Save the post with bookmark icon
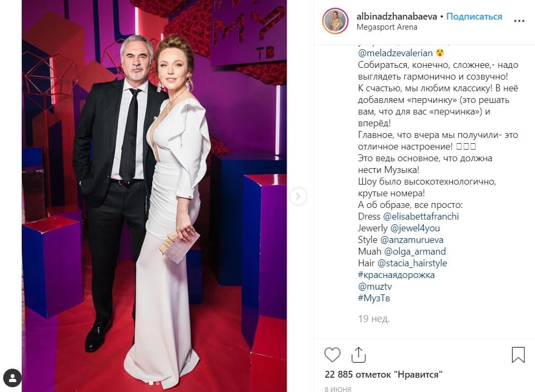This screenshot has width=535, height=392. tap(518, 355)
